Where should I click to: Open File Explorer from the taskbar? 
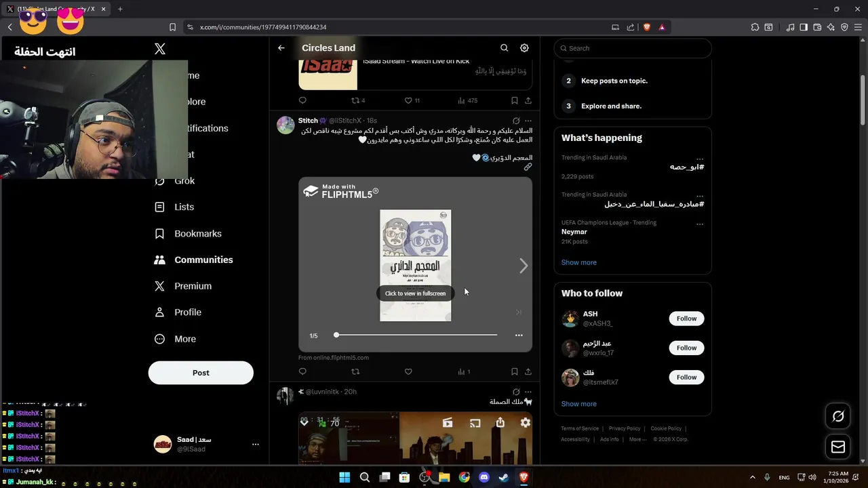(444, 477)
